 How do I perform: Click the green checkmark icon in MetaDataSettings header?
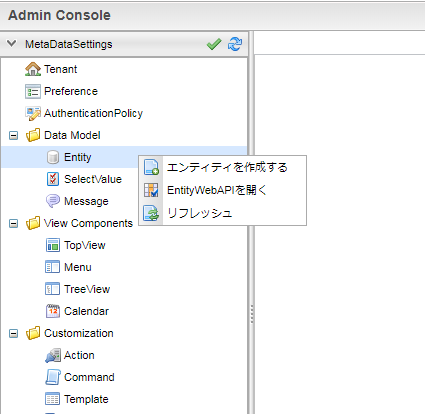[214, 44]
